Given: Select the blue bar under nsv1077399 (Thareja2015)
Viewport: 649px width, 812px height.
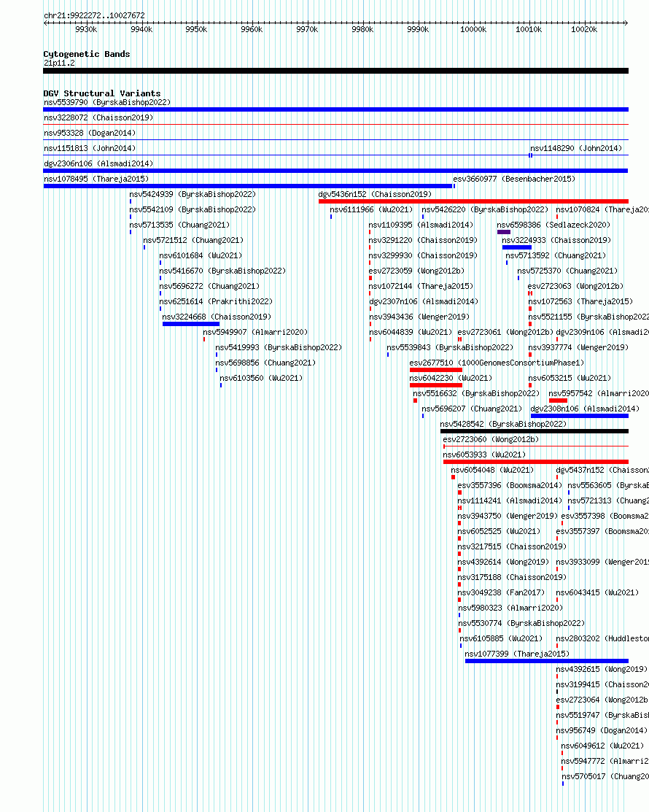Looking at the screenshot, I should [x=547, y=661].
